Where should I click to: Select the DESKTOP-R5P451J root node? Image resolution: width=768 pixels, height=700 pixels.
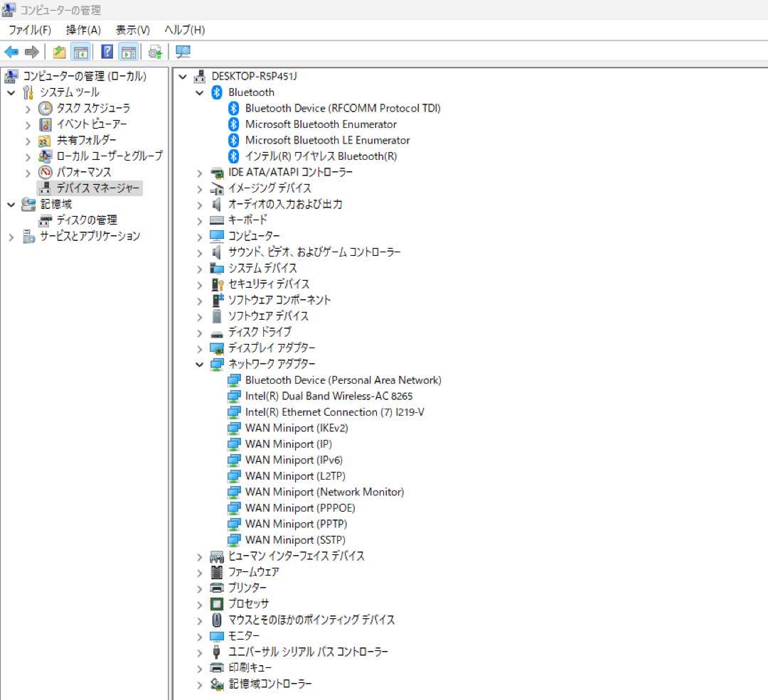point(252,76)
